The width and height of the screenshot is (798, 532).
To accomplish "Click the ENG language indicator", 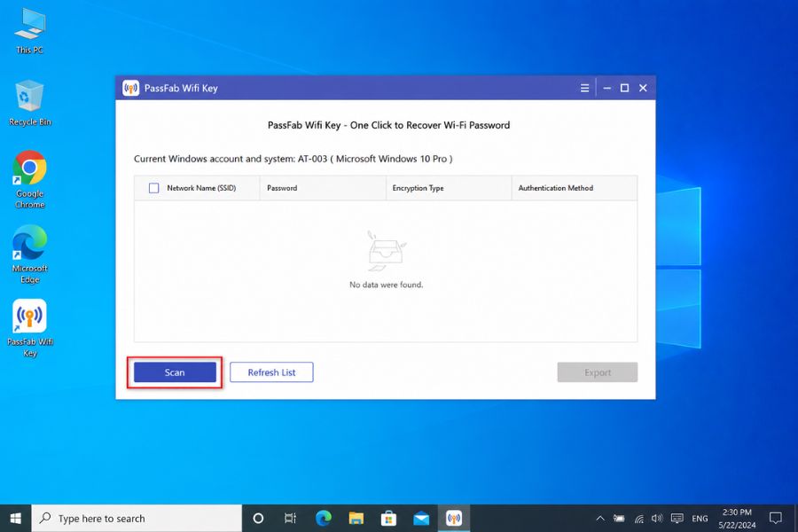I will [700, 518].
